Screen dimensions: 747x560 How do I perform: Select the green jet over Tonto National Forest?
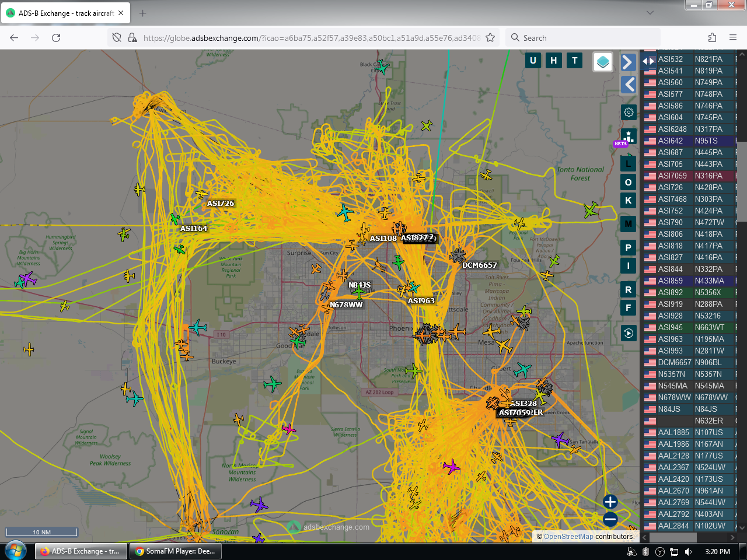tap(591, 210)
